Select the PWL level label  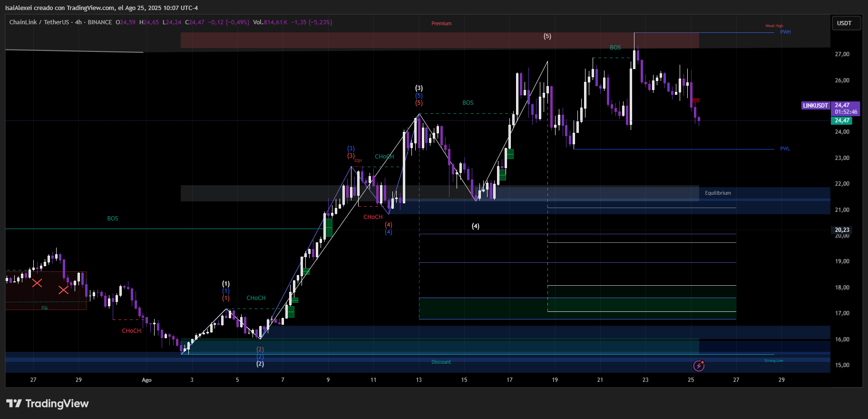[785, 149]
